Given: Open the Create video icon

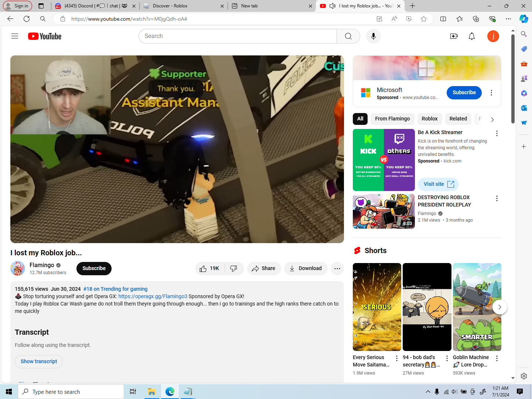Looking at the screenshot, I should coord(454,36).
